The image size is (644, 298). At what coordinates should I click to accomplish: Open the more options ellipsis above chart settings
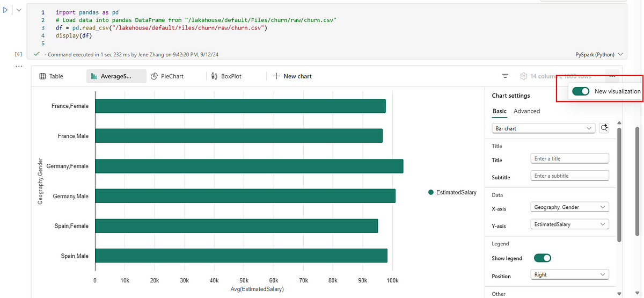pos(612,76)
